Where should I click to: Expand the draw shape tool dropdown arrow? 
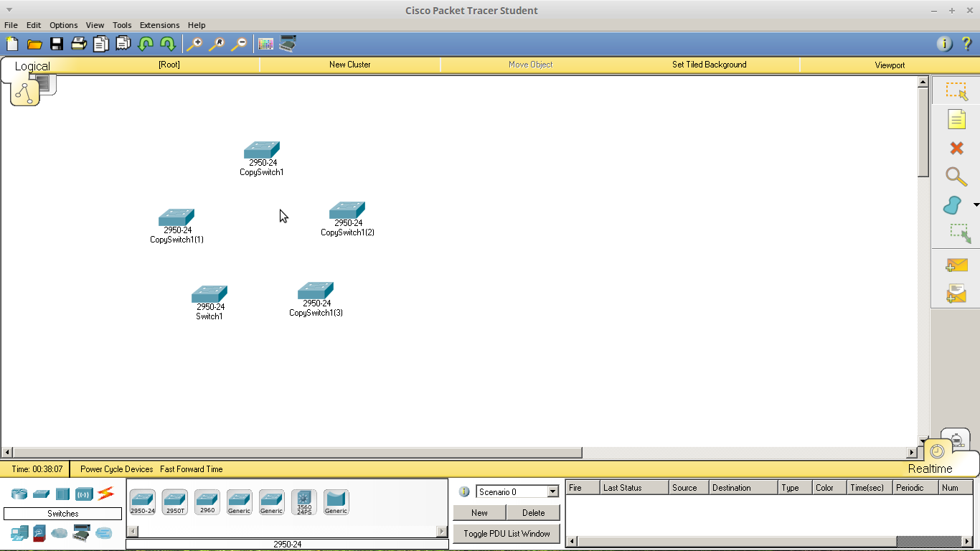click(976, 205)
